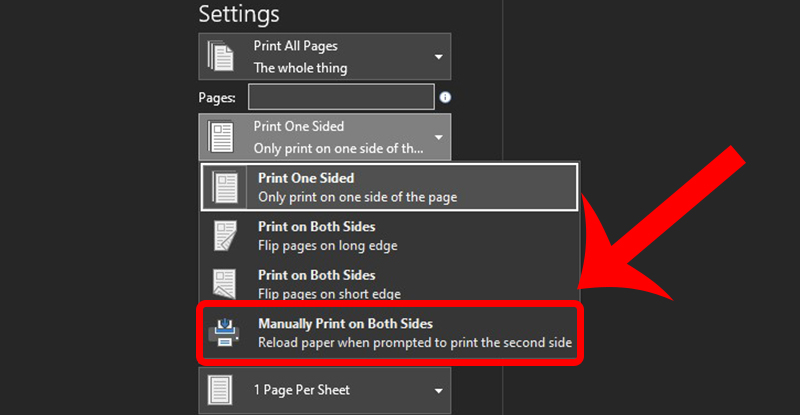The height and width of the screenshot is (415, 800).
Task: Click the flip on short edge icon
Action: pos(226,283)
